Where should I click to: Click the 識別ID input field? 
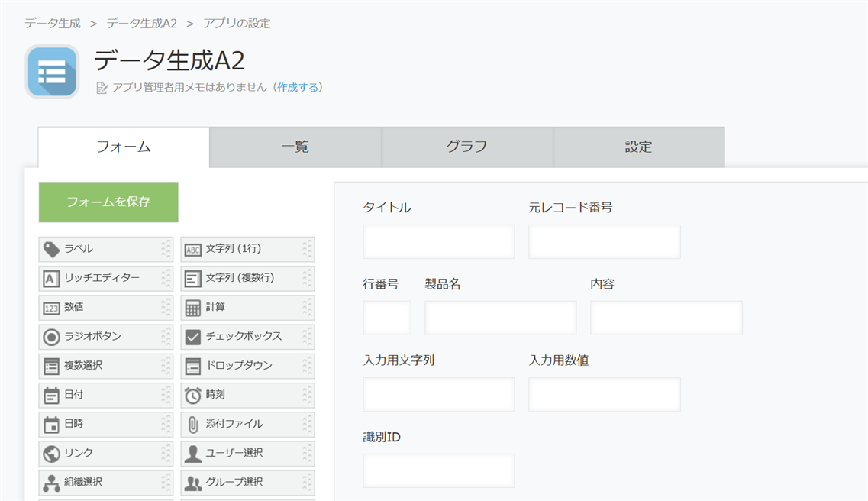439,471
